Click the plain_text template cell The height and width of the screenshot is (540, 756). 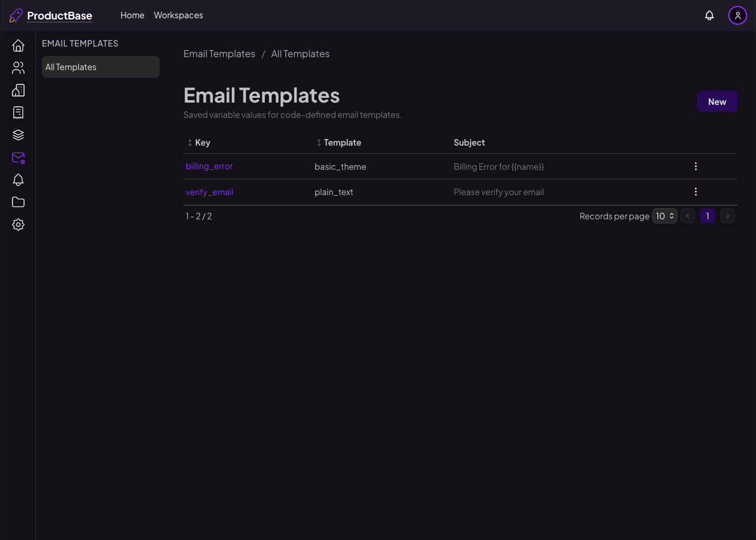(x=334, y=192)
